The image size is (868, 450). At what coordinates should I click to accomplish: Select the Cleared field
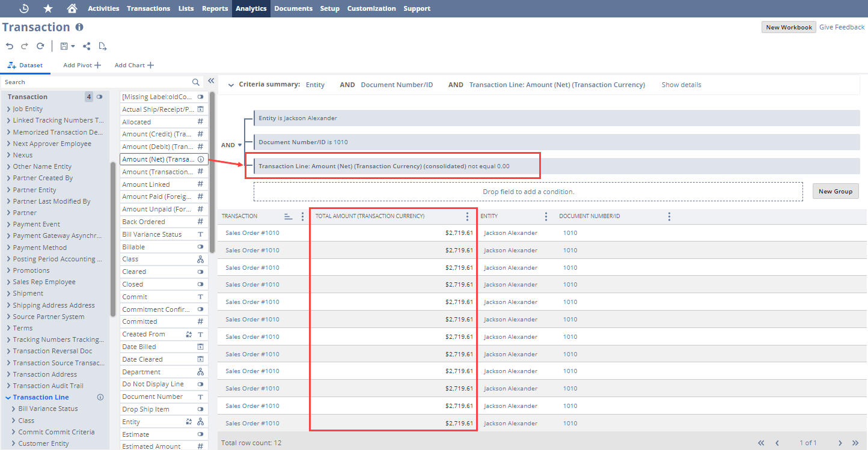tap(164, 272)
